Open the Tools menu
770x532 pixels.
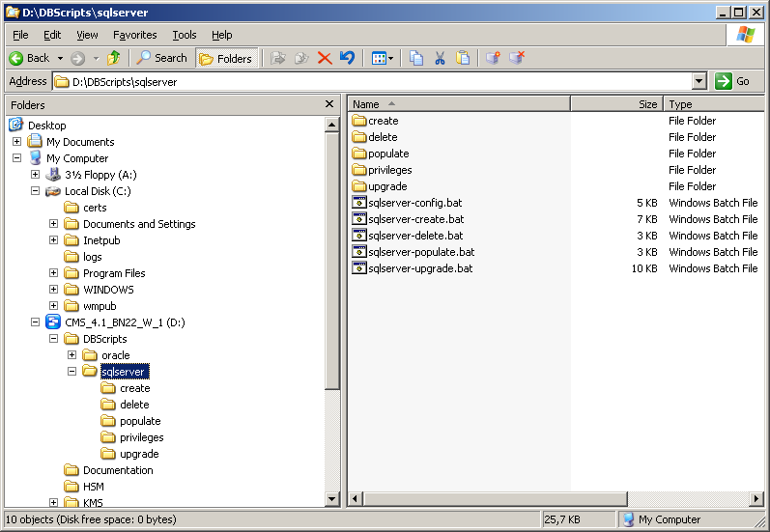point(184,35)
